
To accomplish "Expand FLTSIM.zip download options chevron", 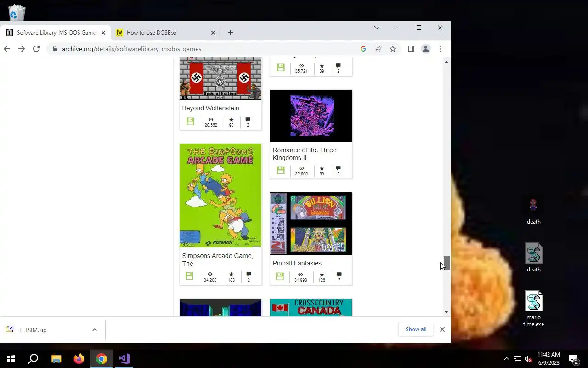I will point(94,330).
